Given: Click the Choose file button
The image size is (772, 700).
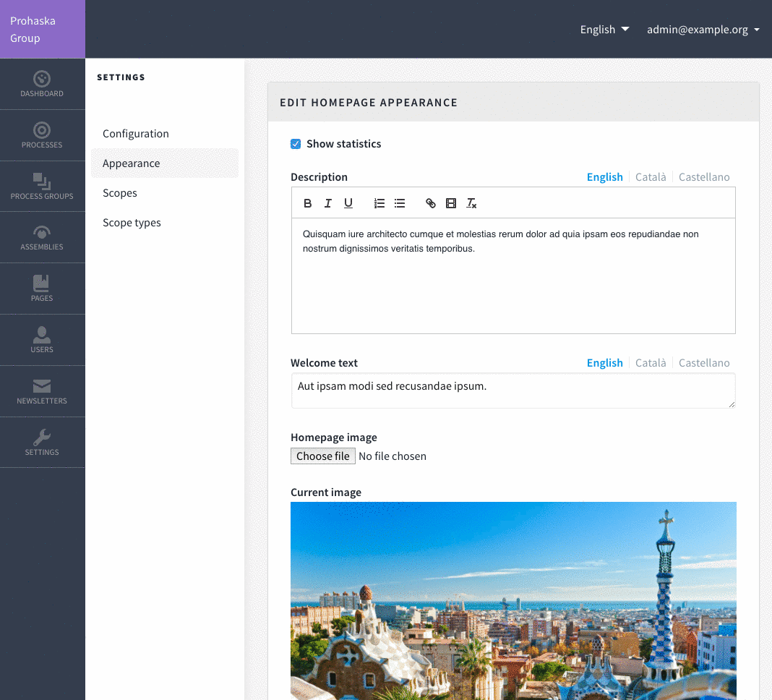Looking at the screenshot, I should pos(323,456).
